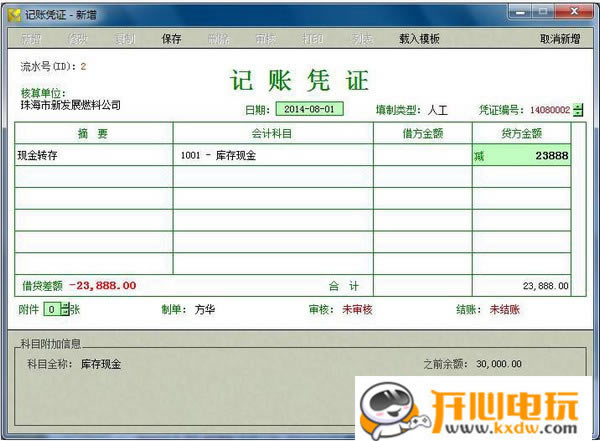
Task: Click the 附件 number input box
Action: pos(53,310)
